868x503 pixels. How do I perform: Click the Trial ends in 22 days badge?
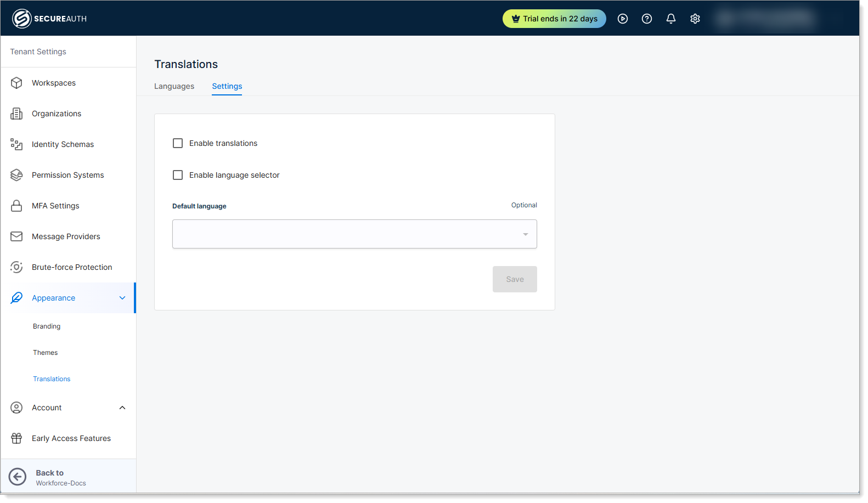click(x=554, y=19)
